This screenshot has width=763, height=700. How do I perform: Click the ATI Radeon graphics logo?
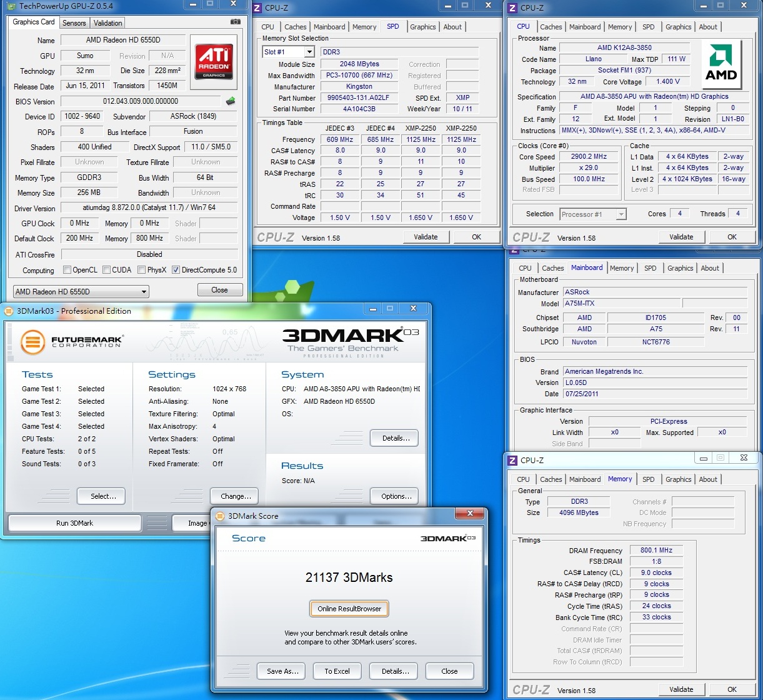(214, 61)
